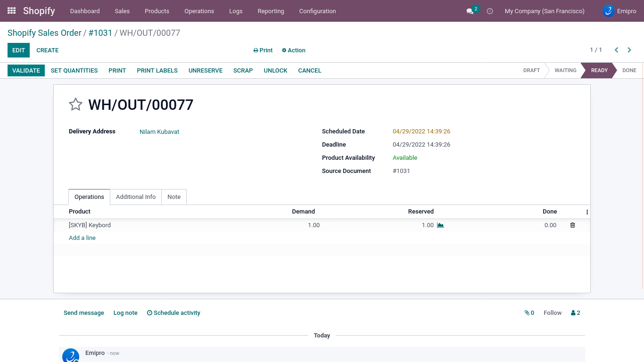Show followers list icon
Viewport: 644px width, 362px height.
pyautogui.click(x=575, y=313)
